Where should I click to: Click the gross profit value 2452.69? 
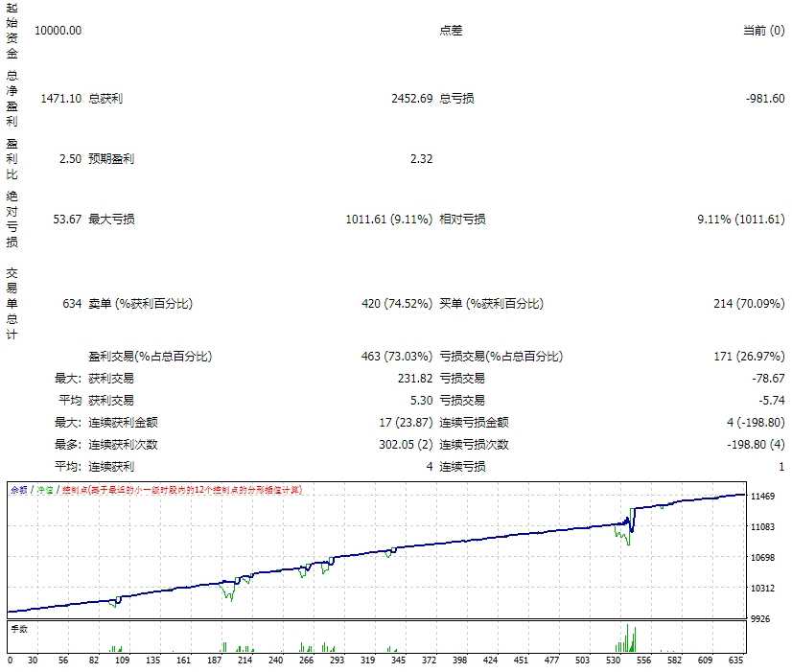pos(411,99)
